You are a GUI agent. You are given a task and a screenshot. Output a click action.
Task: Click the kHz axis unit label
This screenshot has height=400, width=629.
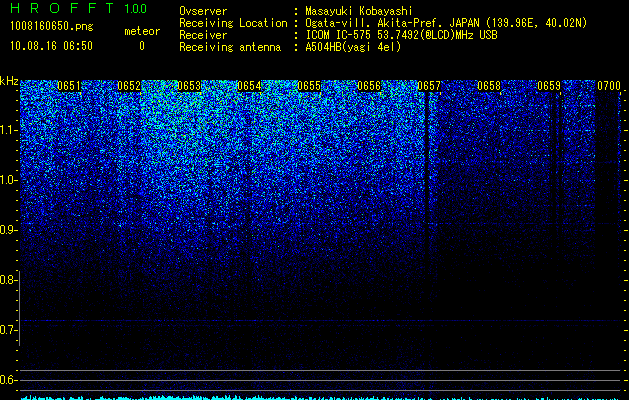[9, 81]
